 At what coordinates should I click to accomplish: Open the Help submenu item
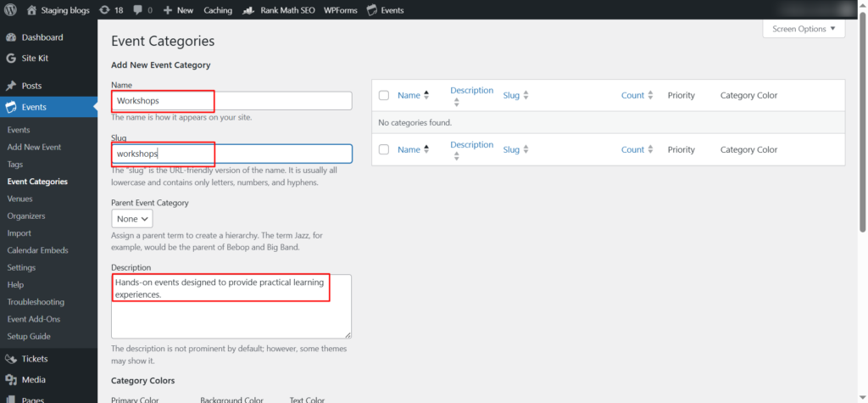click(x=15, y=284)
